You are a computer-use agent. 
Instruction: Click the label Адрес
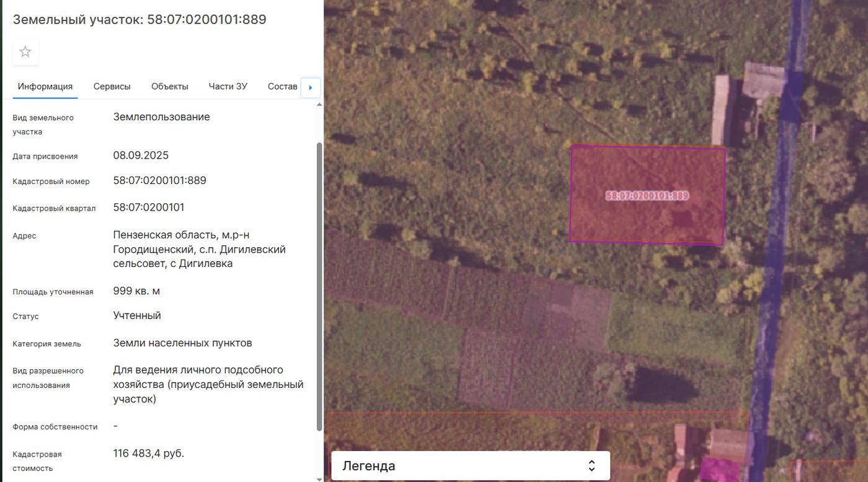pos(24,235)
